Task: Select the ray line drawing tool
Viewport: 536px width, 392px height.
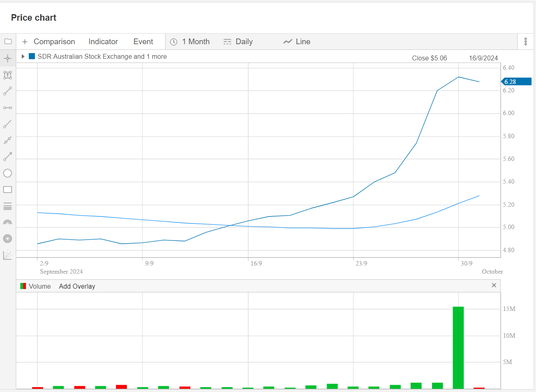Action: (8, 124)
